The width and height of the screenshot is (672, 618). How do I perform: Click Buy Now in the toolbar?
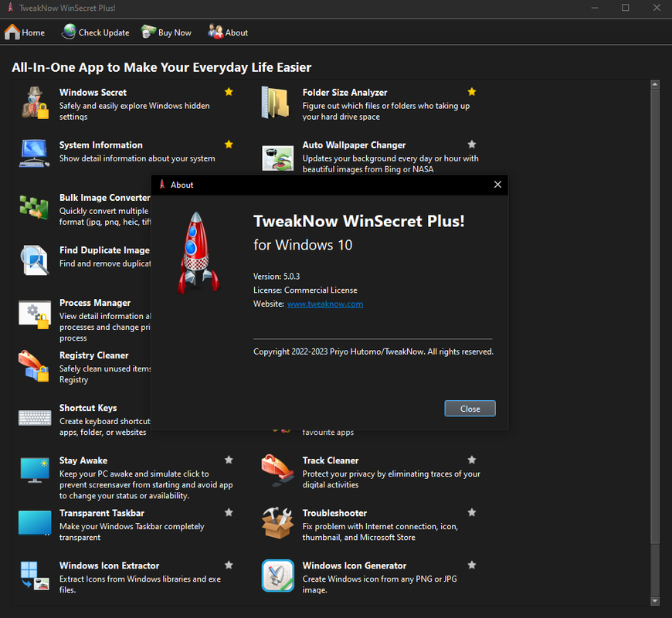pyautogui.click(x=166, y=32)
